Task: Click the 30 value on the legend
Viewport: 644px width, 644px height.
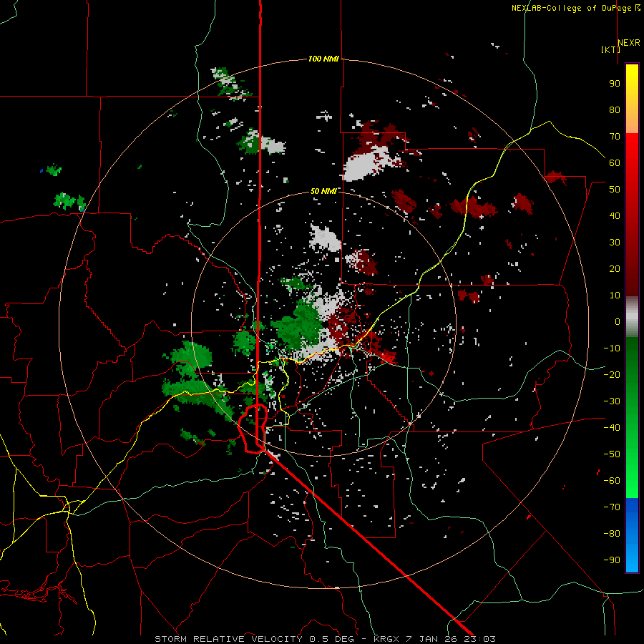Action: [x=615, y=243]
